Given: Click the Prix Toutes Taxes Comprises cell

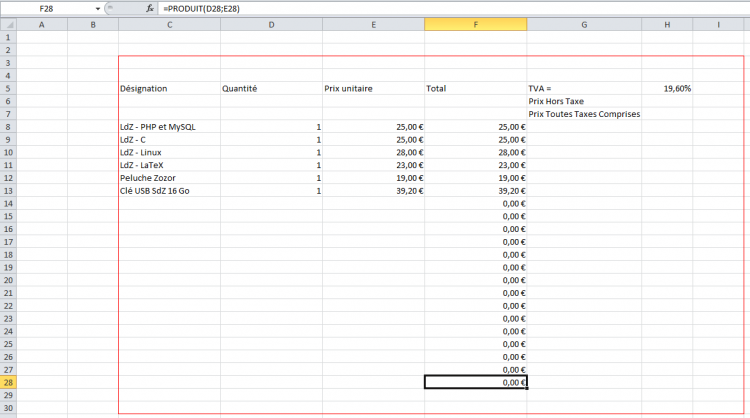Looking at the screenshot, I should (x=584, y=114).
